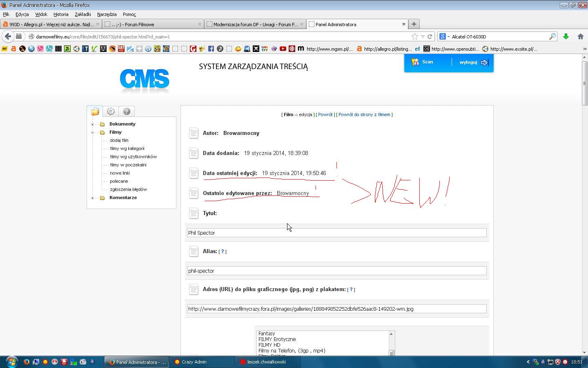Open the Narzędzia menu
This screenshot has width=588, height=368.
(107, 14)
